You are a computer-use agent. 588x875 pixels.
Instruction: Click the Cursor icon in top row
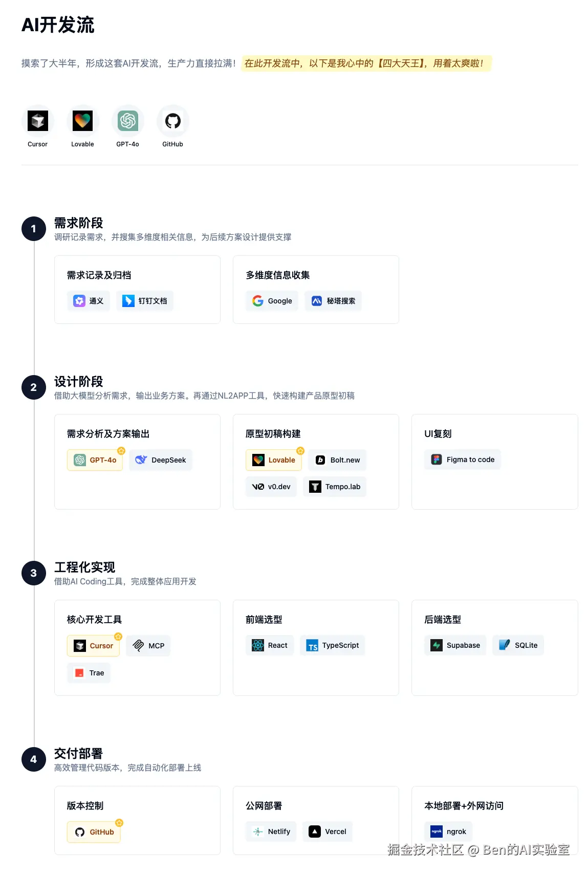37,121
